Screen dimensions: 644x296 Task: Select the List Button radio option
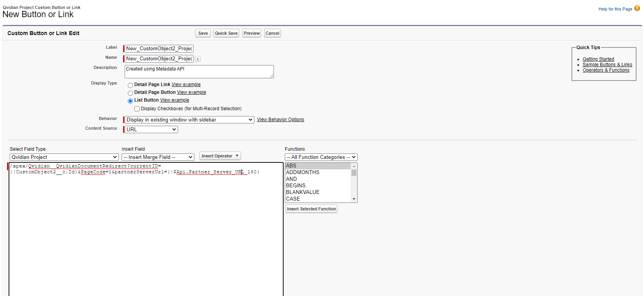[130, 101]
